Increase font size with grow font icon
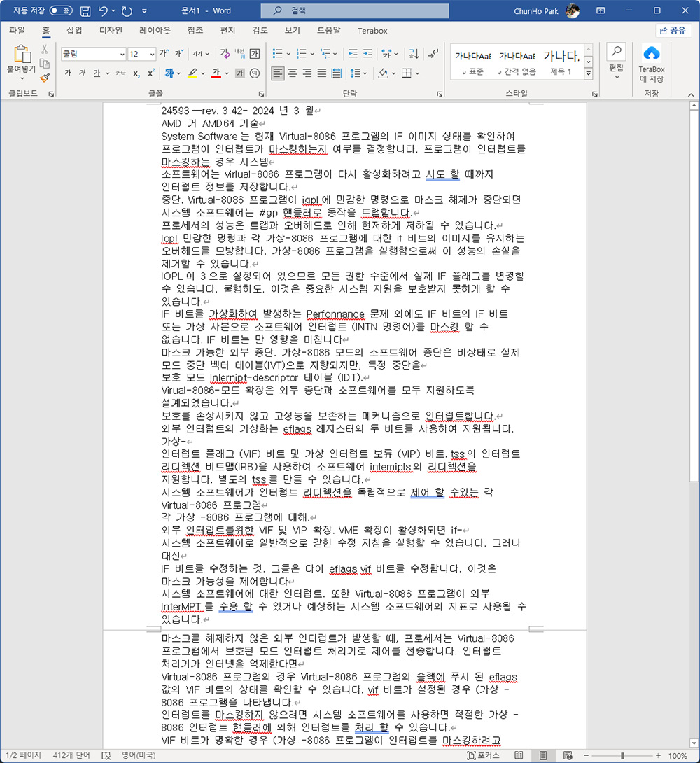Image resolution: width=700 pixels, height=763 pixels. click(x=164, y=53)
